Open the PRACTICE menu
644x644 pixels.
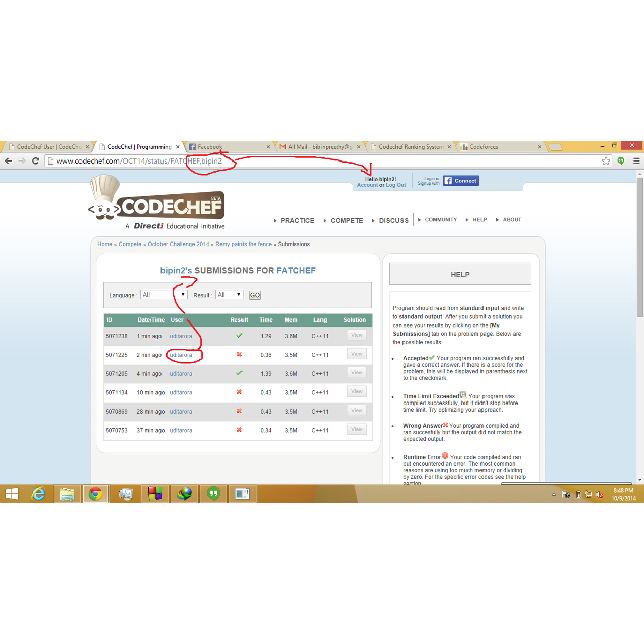tap(297, 221)
